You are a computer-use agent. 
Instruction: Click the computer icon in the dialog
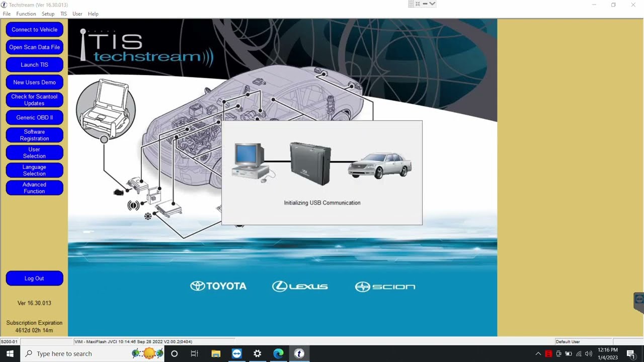(253, 162)
